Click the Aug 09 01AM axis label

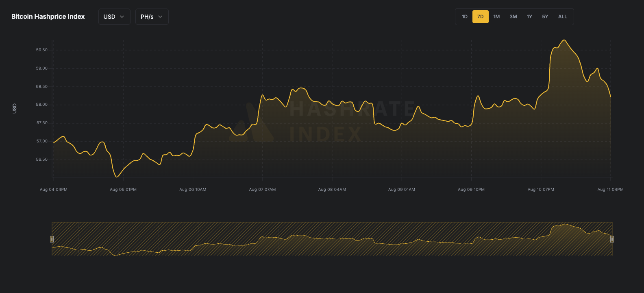click(402, 190)
